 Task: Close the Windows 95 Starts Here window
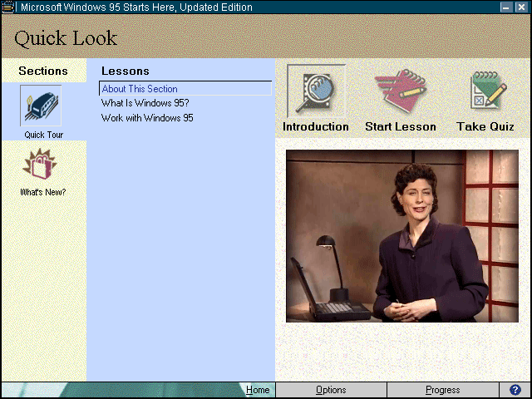click(521, 7)
